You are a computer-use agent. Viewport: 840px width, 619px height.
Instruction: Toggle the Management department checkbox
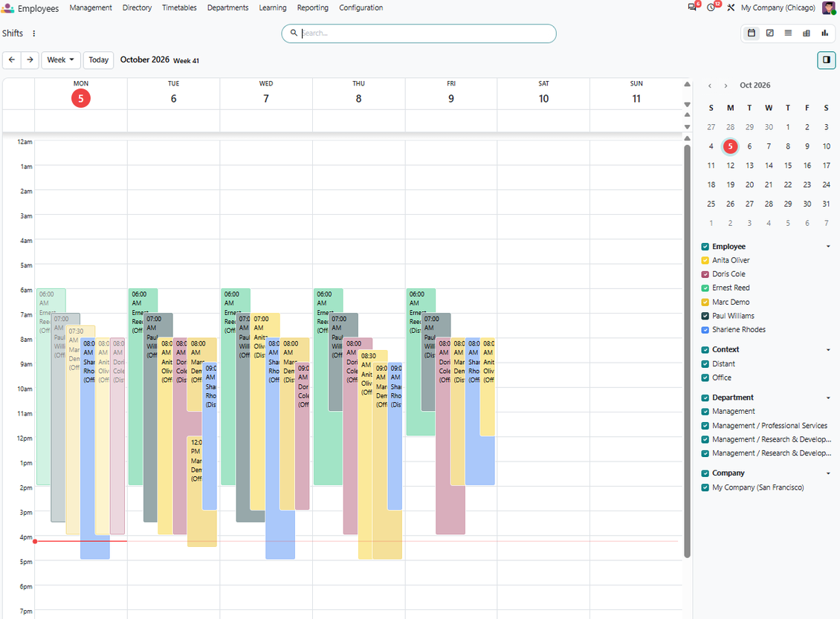[705, 412]
